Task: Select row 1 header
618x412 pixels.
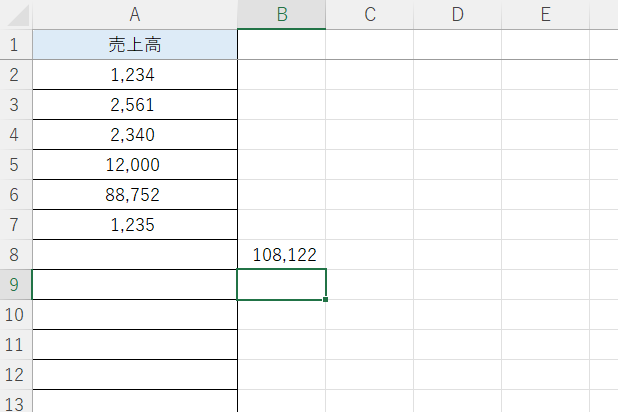Action: (x=16, y=45)
